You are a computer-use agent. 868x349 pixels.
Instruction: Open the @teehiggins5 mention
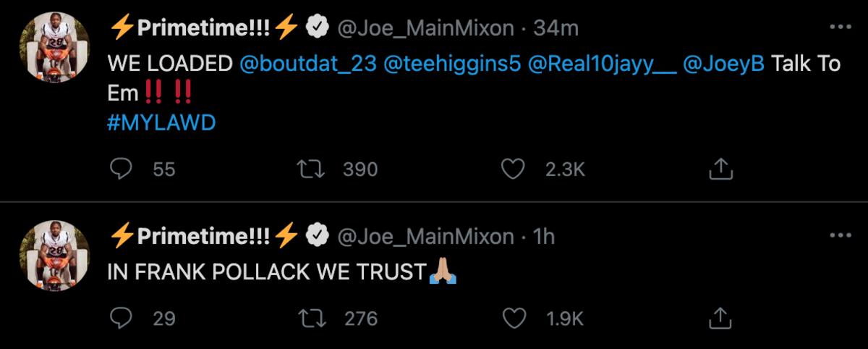[x=452, y=64]
